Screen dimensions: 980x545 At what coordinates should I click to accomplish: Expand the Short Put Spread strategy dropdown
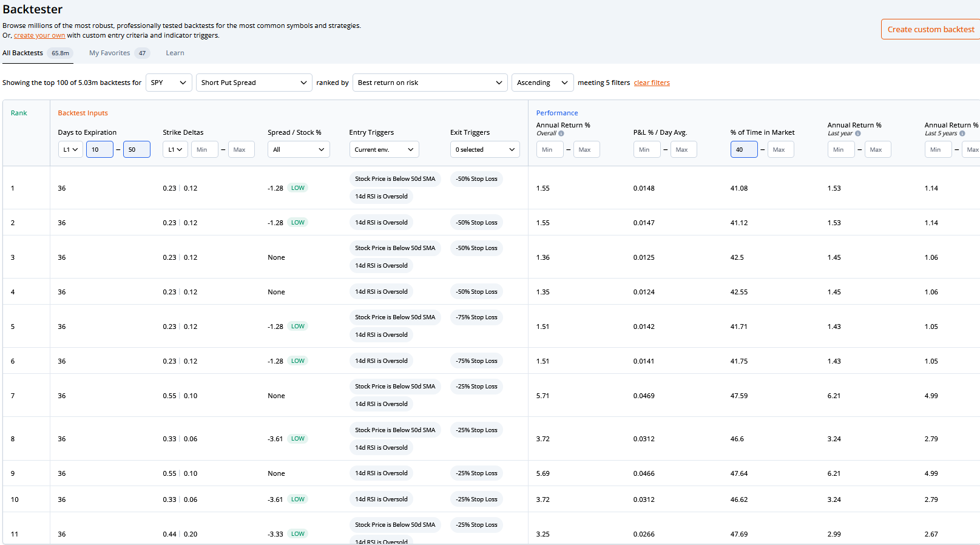[254, 83]
